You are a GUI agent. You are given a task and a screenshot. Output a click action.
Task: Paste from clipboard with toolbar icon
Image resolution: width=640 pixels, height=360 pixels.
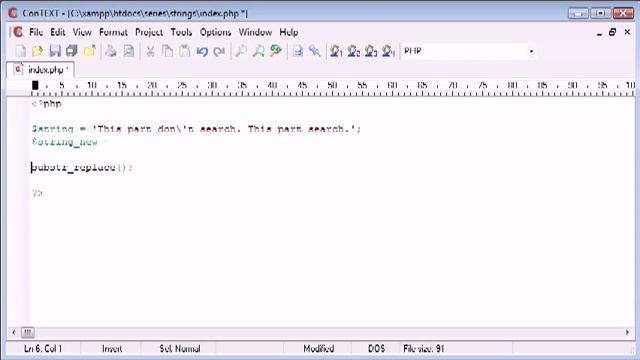point(184,51)
